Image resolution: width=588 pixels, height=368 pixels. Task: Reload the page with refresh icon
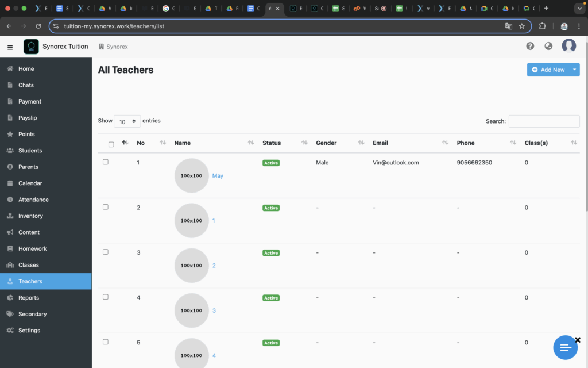(38, 26)
